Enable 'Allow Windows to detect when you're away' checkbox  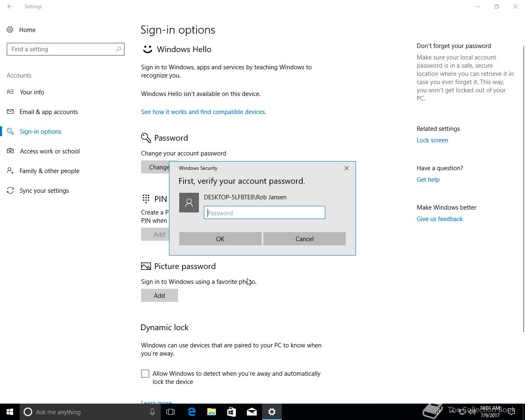(x=145, y=374)
